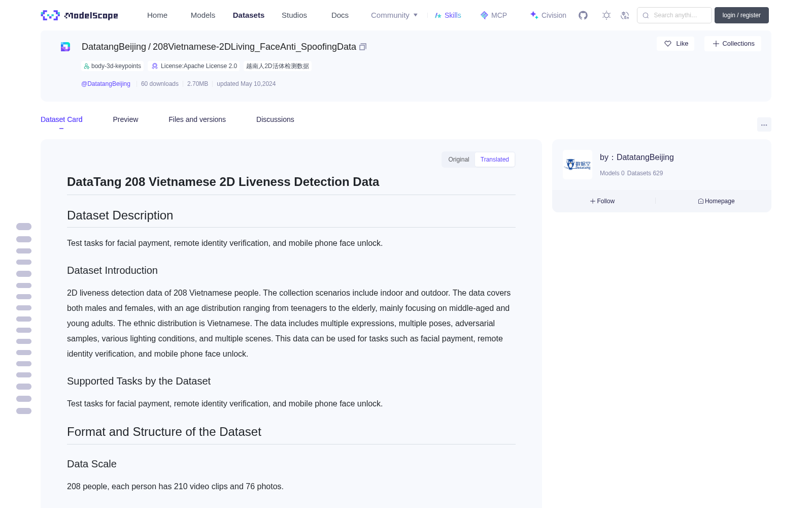The image size is (812, 508).
Task: Open the GitHub icon link
Action: 583,15
